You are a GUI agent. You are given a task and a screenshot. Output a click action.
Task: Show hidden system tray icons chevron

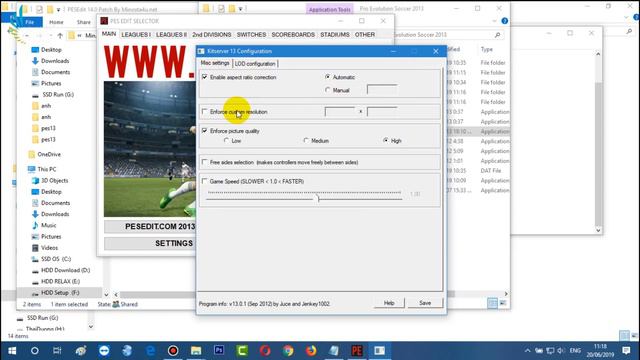click(527, 351)
